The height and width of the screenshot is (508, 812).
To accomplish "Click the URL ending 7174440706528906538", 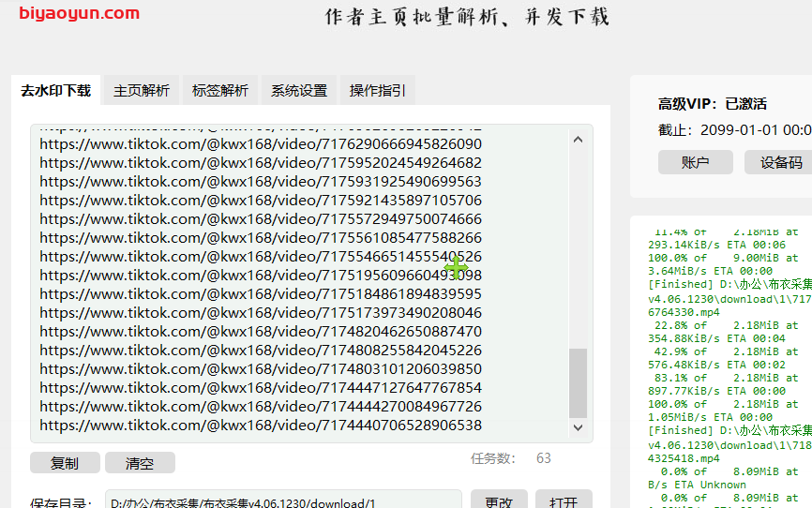I will [261, 426].
